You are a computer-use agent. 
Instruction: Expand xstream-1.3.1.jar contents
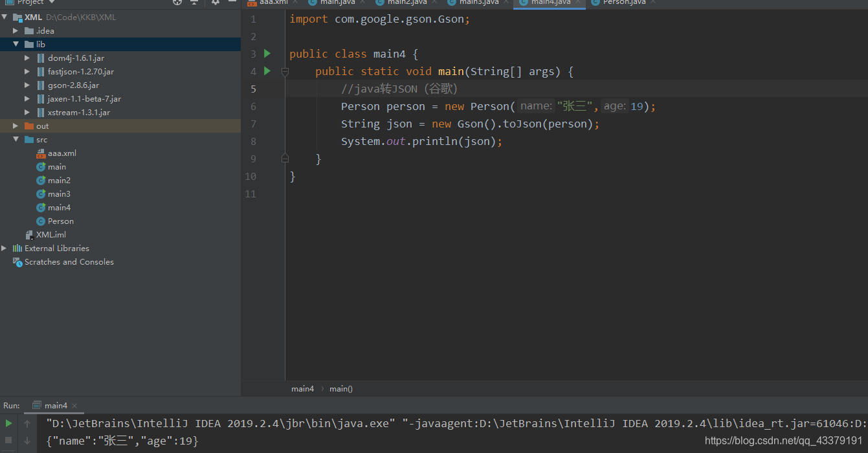coord(27,113)
